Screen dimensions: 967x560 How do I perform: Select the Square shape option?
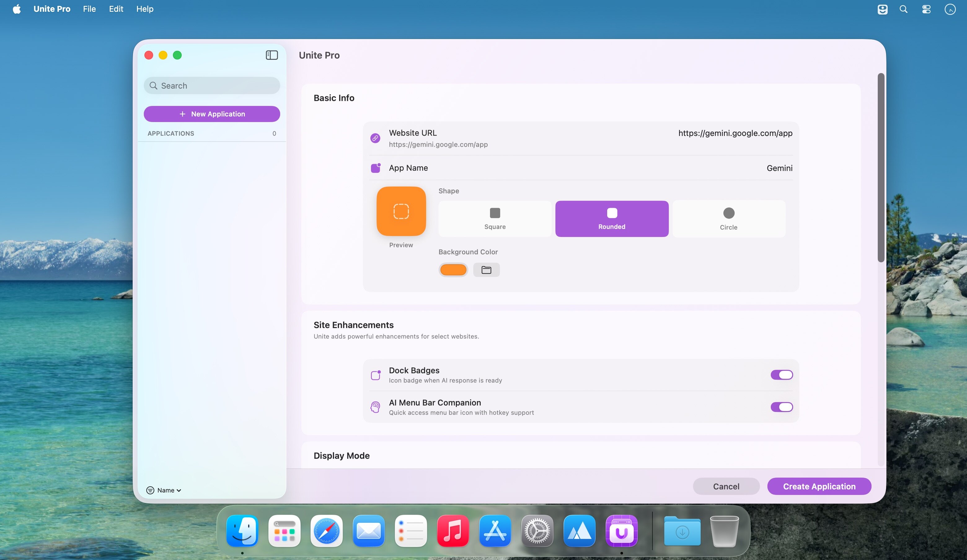tap(495, 219)
